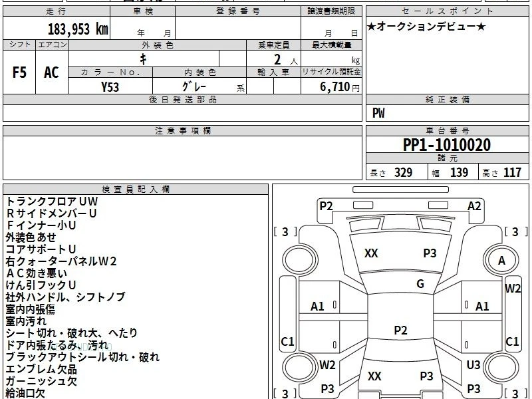Click the 走行 column header
Screen dimensions: 532x399
pyautogui.click(x=57, y=11)
